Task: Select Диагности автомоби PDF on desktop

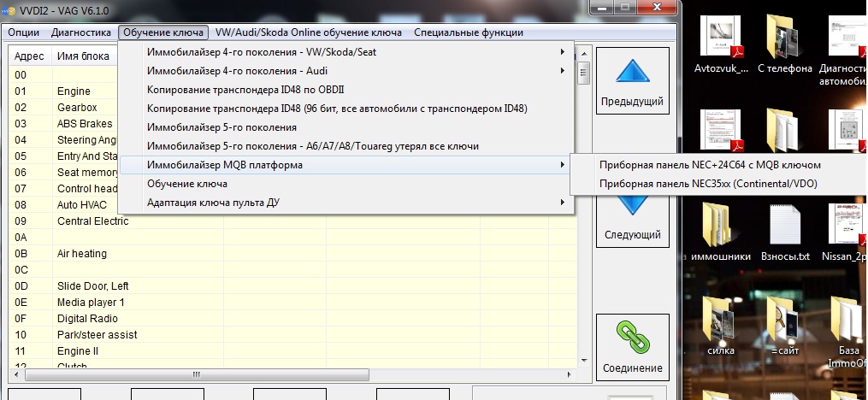Action: pyautogui.click(x=843, y=51)
